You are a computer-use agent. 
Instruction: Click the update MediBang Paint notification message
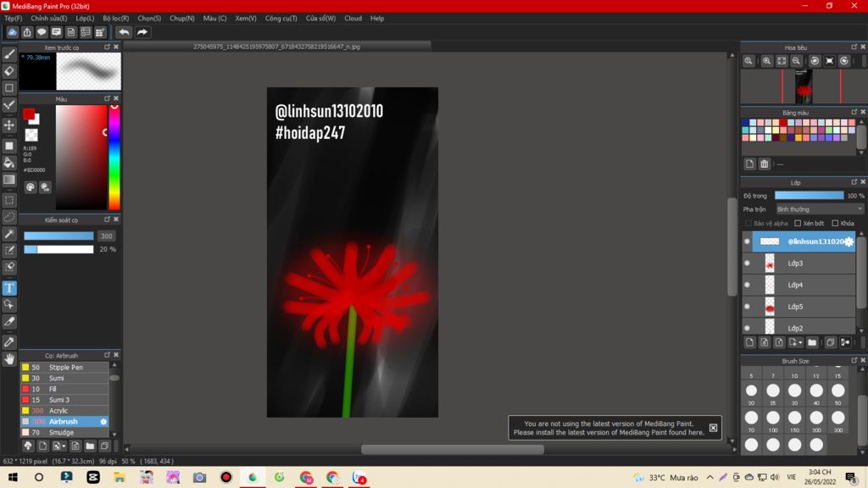tap(609, 428)
